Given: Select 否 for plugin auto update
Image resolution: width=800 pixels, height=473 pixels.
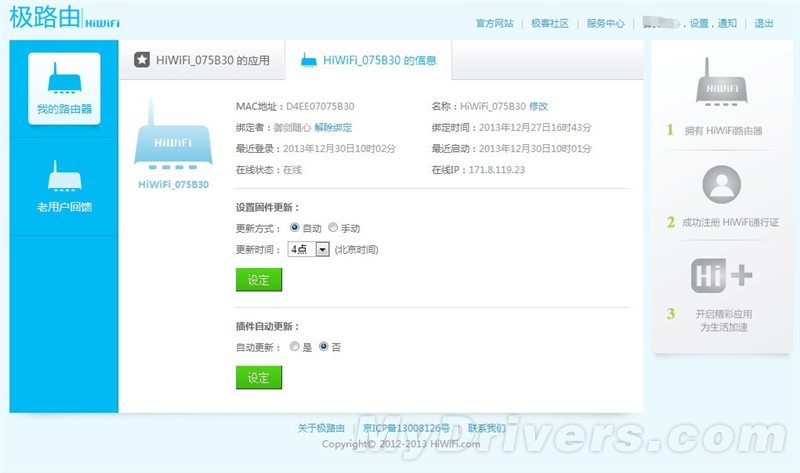Looking at the screenshot, I should coord(323,346).
